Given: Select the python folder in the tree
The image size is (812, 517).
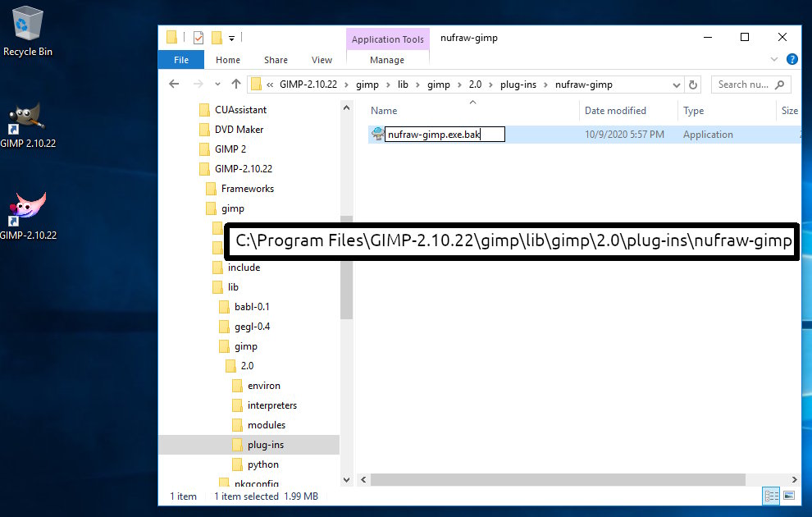Looking at the screenshot, I should 262,464.
